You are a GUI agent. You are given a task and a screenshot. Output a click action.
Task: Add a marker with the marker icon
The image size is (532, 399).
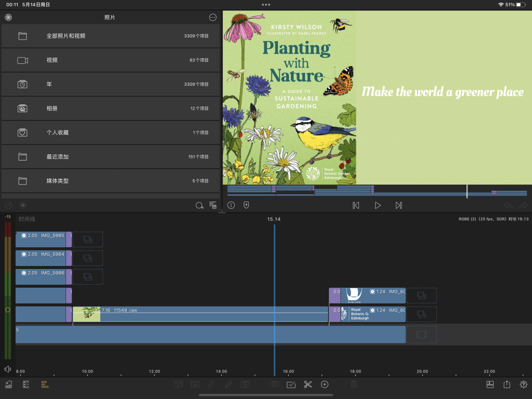(x=246, y=205)
